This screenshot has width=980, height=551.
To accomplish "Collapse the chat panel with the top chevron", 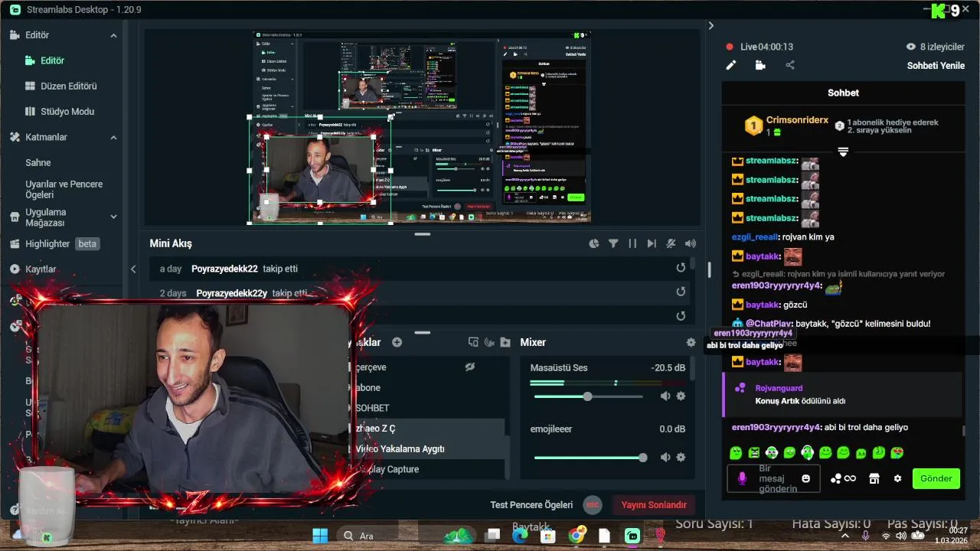I will (710, 25).
